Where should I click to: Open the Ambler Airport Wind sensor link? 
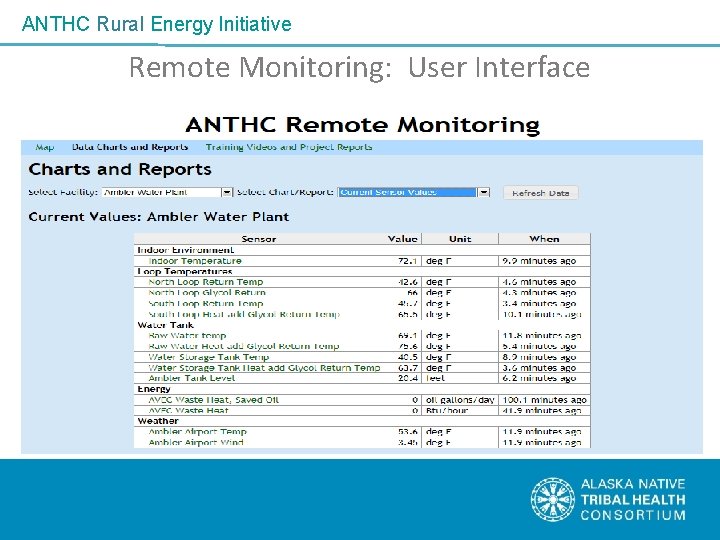(196, 443)
